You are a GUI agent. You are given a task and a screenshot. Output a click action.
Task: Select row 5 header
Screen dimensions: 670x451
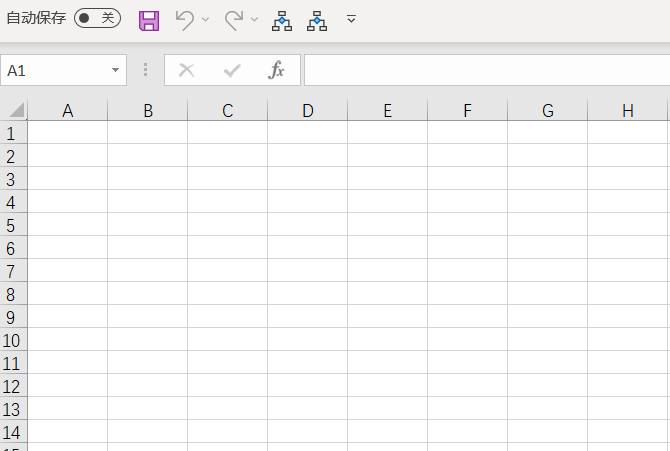click(13, 224)
